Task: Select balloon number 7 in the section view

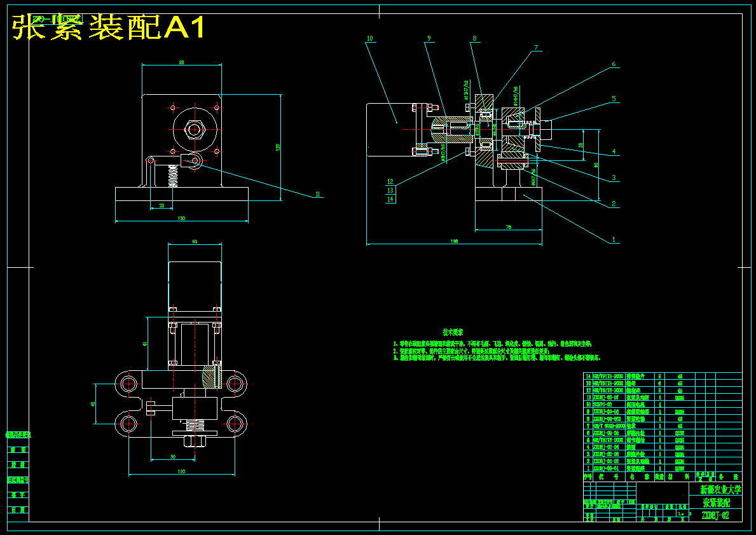Action: click(x=535, y=47)
